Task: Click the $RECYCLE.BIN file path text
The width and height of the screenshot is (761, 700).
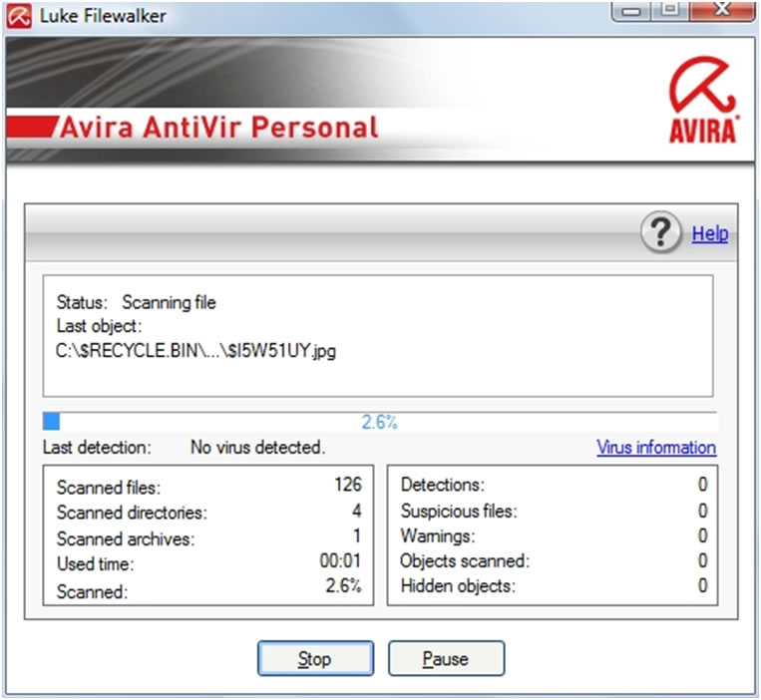Action: (x=195, y=351)
